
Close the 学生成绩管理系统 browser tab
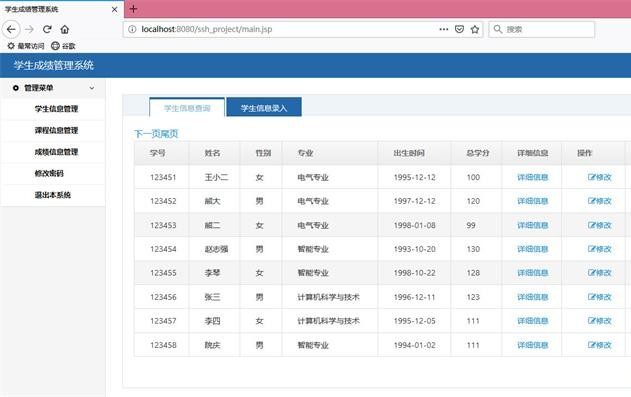(x=115, y=9)
